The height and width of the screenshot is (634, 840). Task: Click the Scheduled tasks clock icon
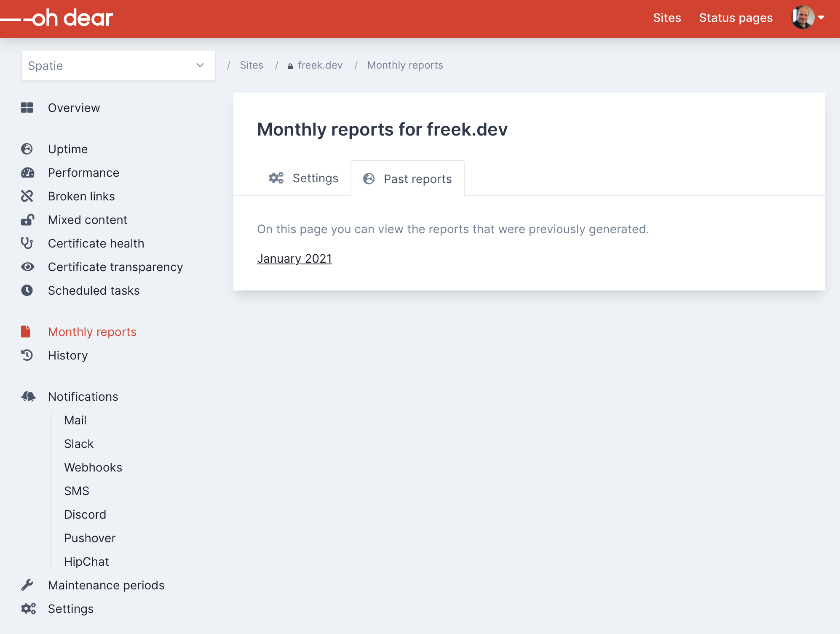(27, 290)
